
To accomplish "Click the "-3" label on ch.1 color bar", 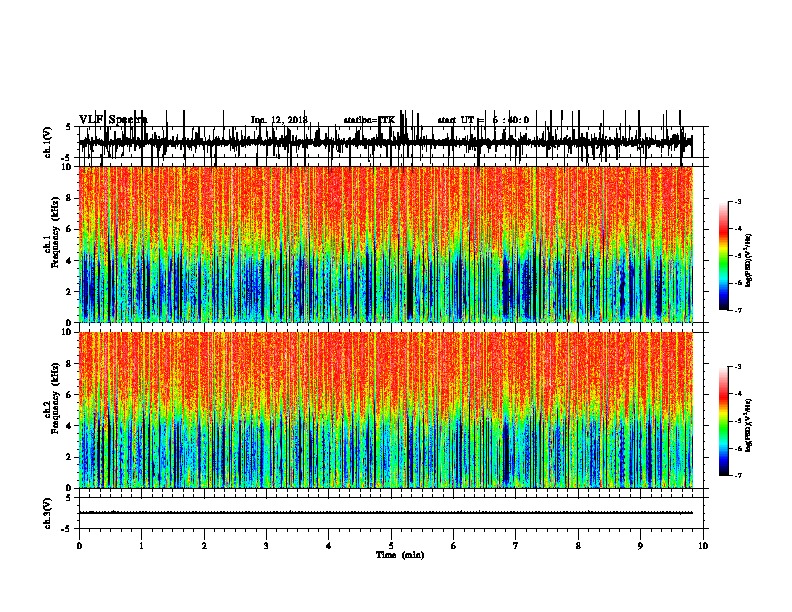I will 738,202.
